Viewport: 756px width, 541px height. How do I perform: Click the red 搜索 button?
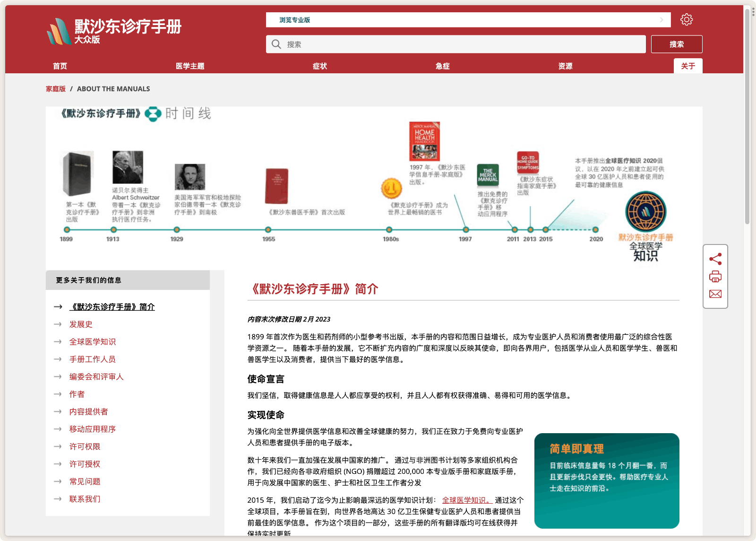coord(677,44)
